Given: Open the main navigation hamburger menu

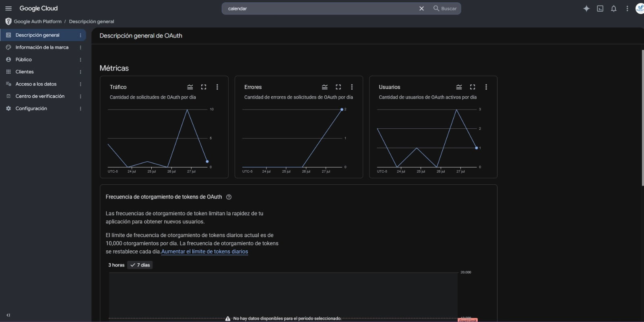Looking at the screenshot, I should [x=8, y=8].
